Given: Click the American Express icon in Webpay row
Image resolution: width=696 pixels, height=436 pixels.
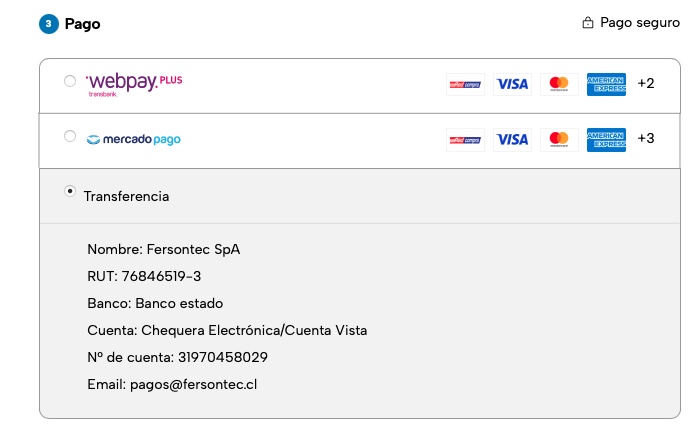Looking at the screenshot, I should [x=606, y=84].
